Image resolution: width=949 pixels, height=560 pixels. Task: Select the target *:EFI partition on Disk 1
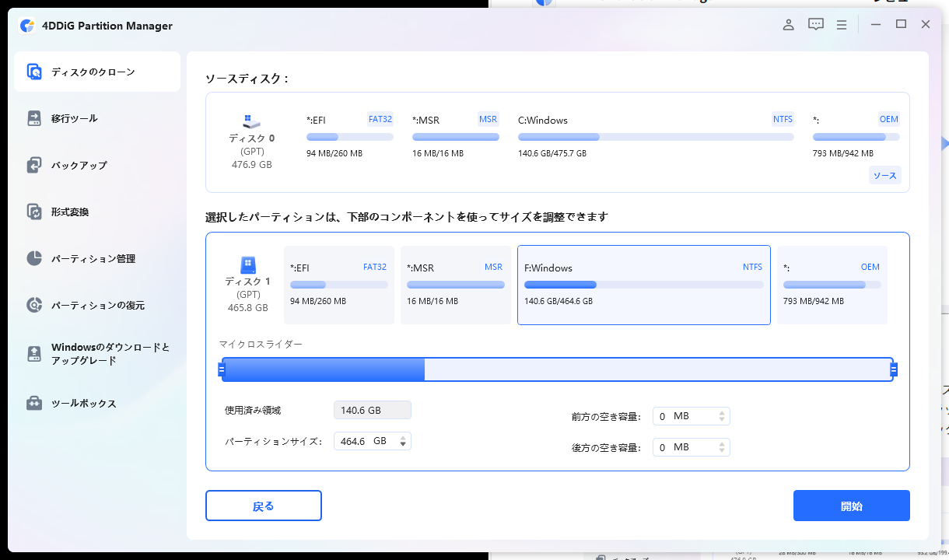point(338,285)
